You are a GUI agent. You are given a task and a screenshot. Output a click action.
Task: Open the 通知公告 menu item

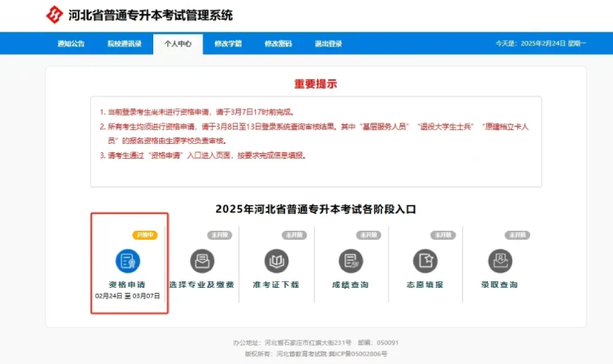pyautogui.click(x=71, y=43)
